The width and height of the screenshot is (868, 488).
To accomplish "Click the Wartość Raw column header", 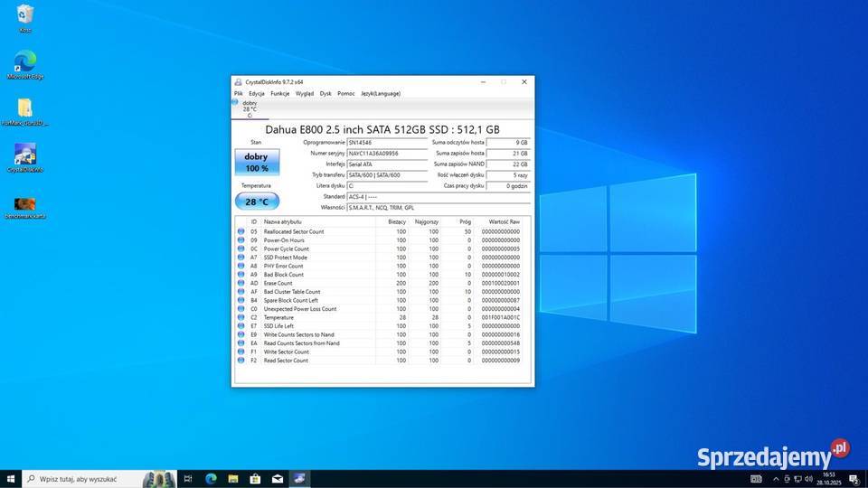I will pyautogui.click(x=504, y=221).
